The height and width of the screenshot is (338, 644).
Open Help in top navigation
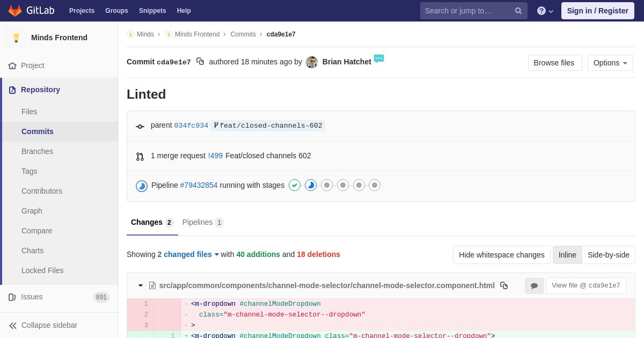[x=184, y=11]
